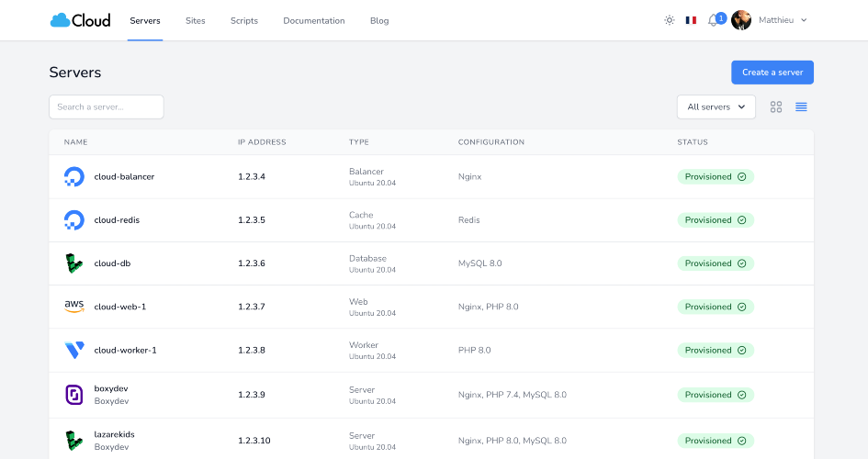Image resolution: width=868 pixels, height=459 pixels.
Task: Toggle the light/dark theme sun icon
Action: [x=670, y=20]
